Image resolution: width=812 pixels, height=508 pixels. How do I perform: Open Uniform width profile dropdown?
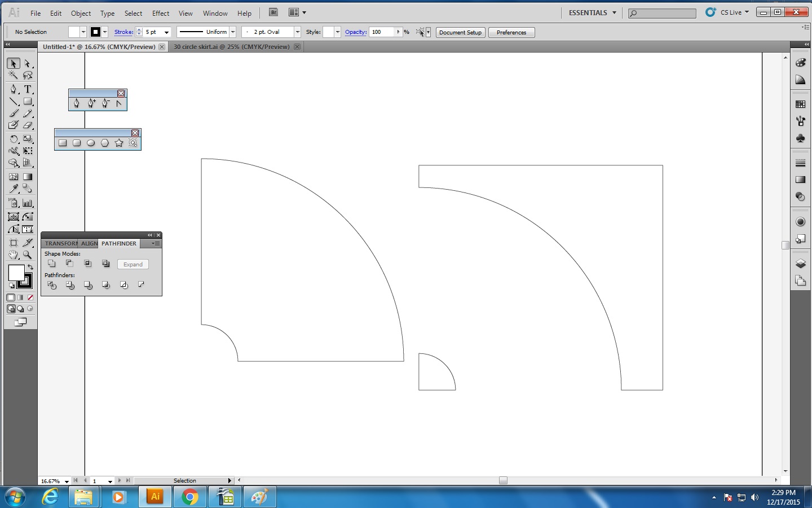(x=232, y=32)
